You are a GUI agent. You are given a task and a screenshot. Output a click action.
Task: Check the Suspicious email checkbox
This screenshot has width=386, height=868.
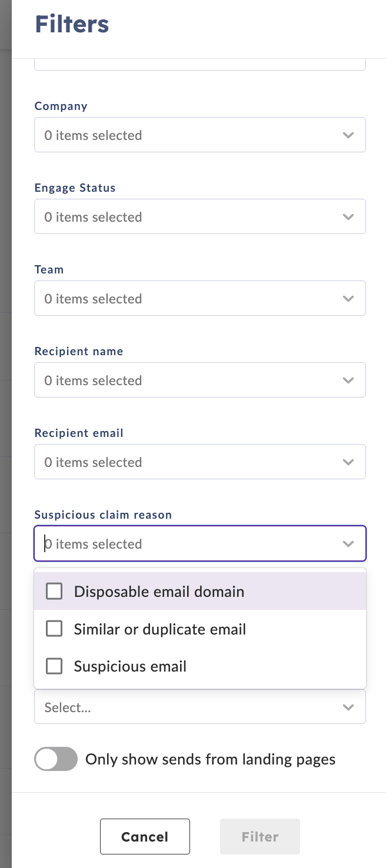[x=54, y=666]
